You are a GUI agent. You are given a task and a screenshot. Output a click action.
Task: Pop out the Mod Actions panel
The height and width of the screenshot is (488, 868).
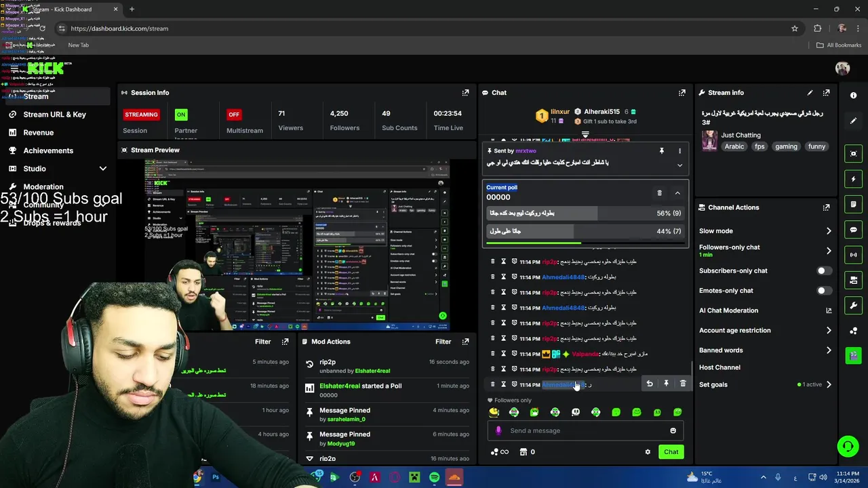(465, 342)
